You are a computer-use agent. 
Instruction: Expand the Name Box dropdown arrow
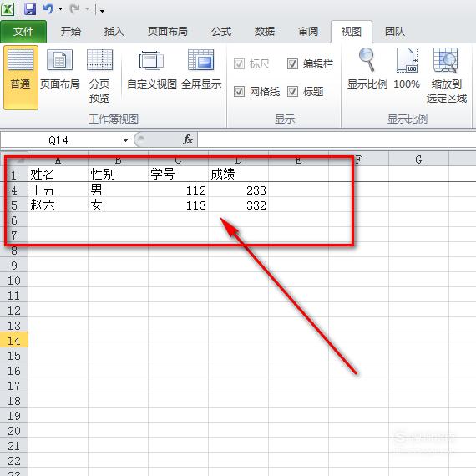click(125, 140)
